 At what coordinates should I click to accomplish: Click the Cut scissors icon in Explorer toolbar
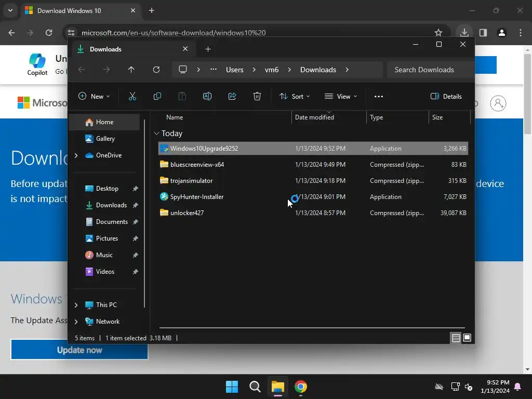coord(132,96)
